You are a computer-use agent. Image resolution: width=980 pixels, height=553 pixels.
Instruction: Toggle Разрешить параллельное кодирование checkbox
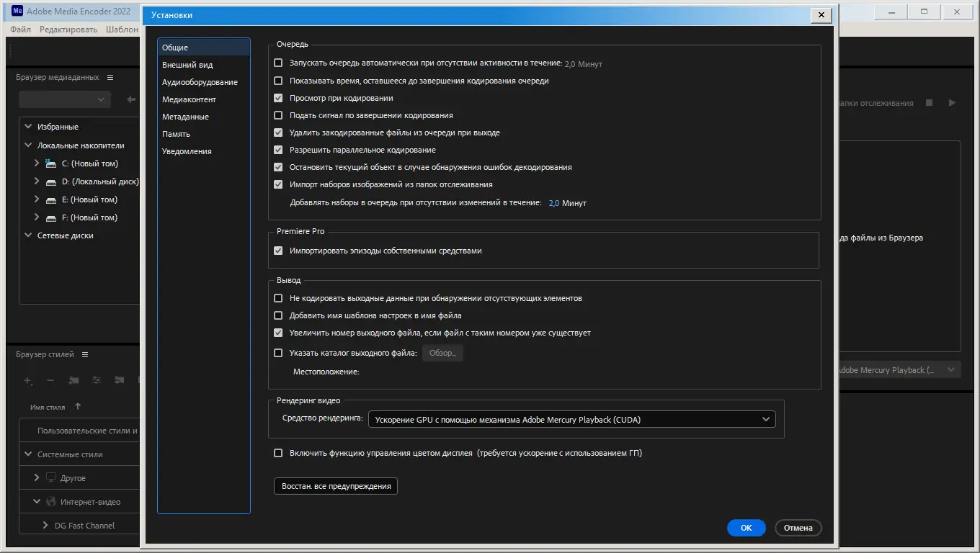point(278,150)
